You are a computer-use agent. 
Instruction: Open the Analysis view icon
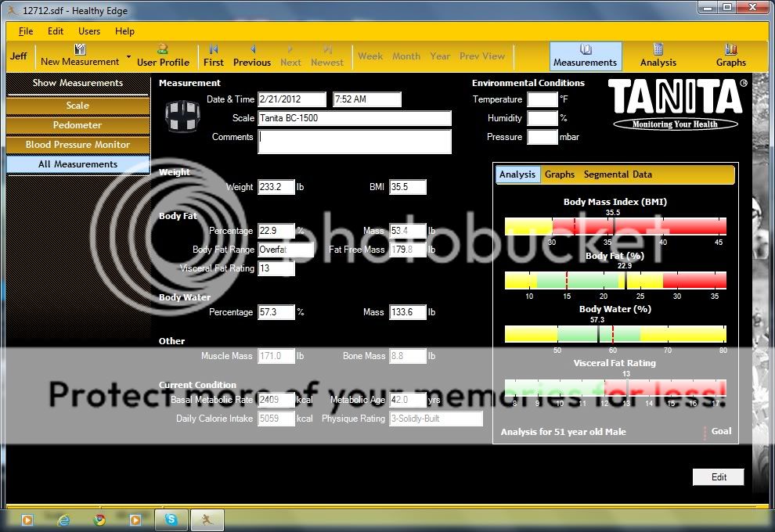click(658, 50)
